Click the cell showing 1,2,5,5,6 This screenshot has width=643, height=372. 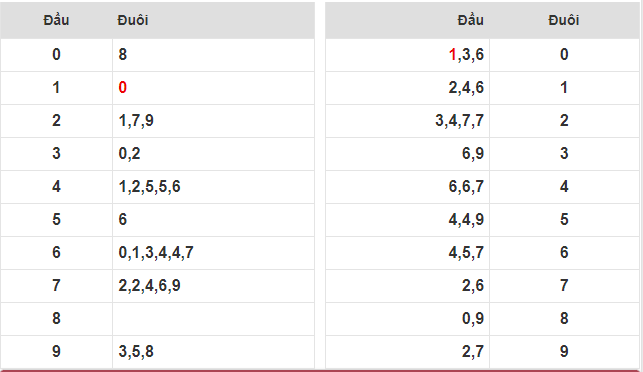coord(213,187)
